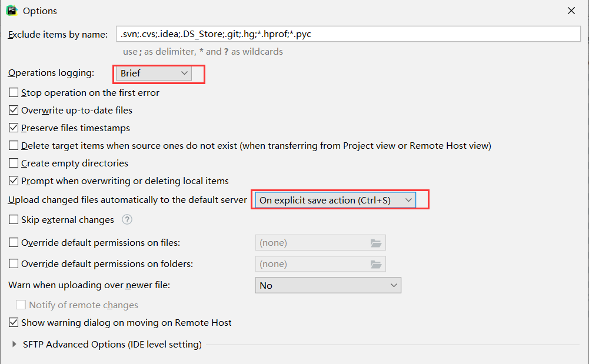Enable Override default permissions on files
589x364 pixels.
[x=14, y=243]
